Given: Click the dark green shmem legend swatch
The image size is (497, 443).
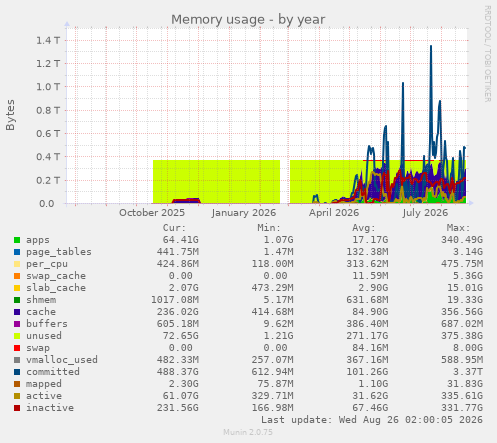Looking at the screenshot, I should tap(17, 300).
